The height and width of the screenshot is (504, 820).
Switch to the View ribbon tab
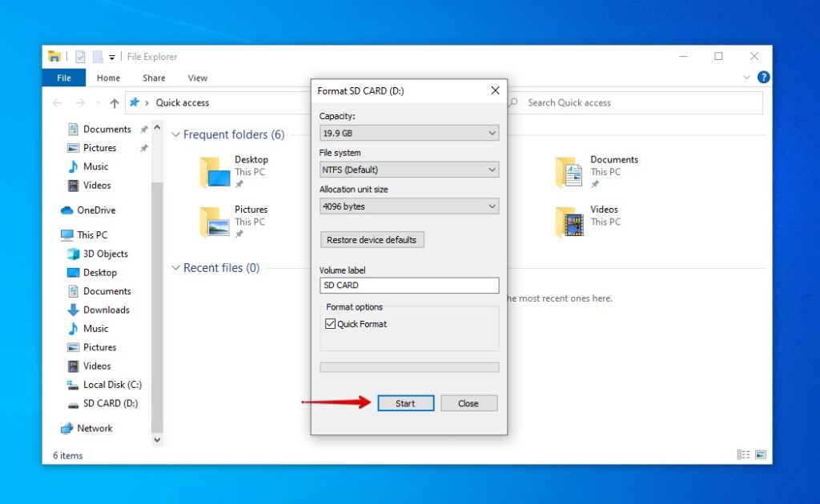point(197,78)
